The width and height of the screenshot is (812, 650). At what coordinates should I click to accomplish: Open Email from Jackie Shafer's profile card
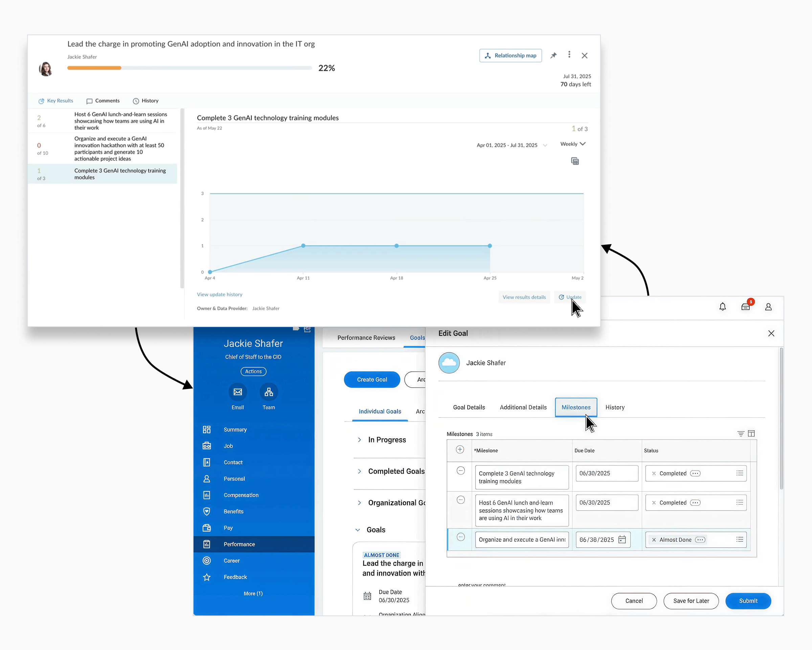tap(238, 392)
